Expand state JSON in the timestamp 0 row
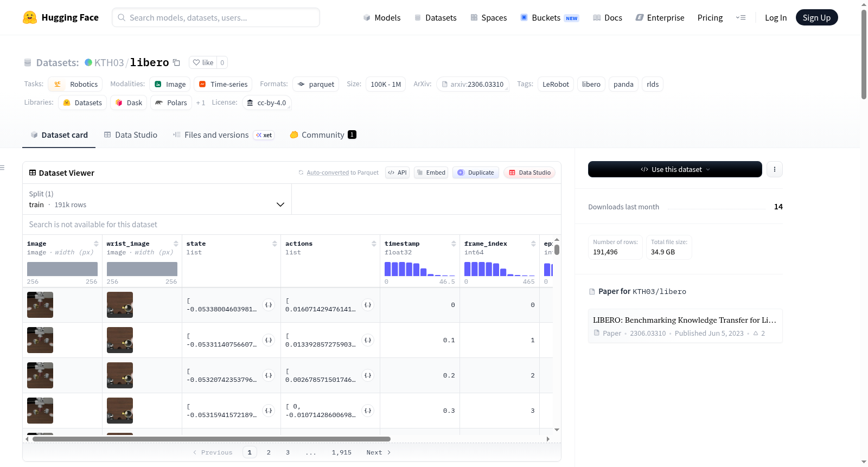This screenshot has height=467, width=868. click(x=269, y=305)
